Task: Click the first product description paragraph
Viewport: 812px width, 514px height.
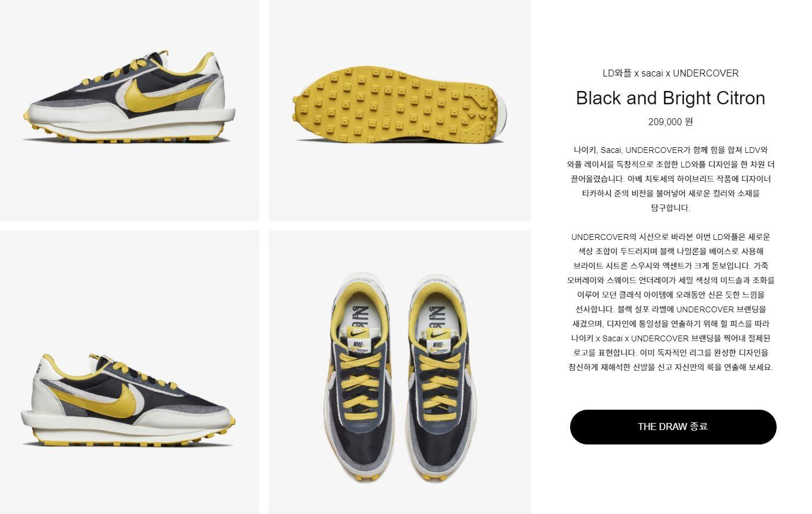Action: click(x=670, y=178)
